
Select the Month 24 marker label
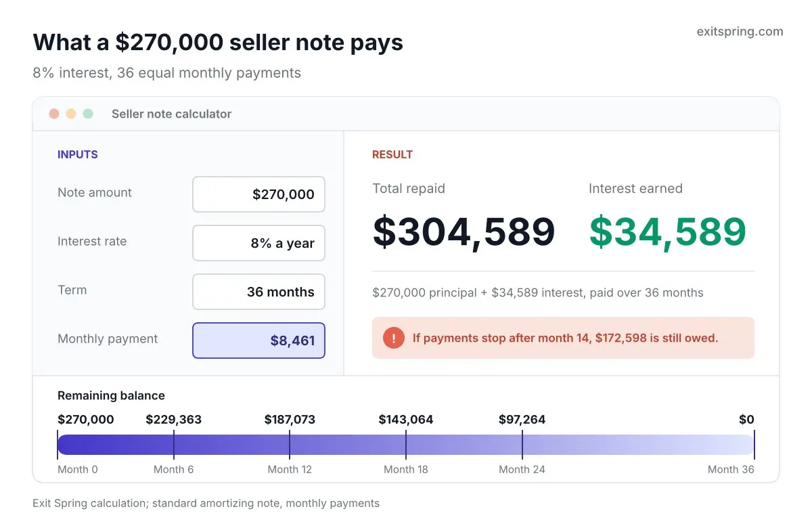[x=522, y=469]
